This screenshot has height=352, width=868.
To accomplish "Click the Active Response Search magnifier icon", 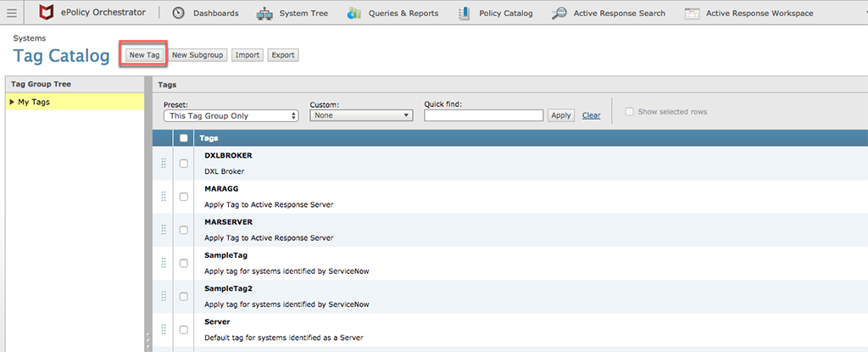I will point(559,14).
